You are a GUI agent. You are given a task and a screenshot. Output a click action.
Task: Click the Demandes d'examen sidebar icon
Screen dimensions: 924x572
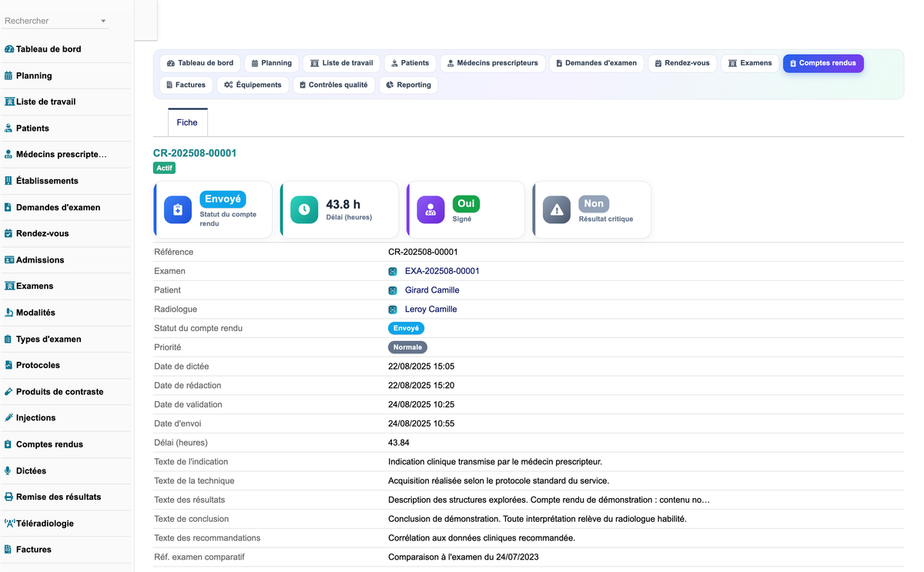tap(8, 207)
